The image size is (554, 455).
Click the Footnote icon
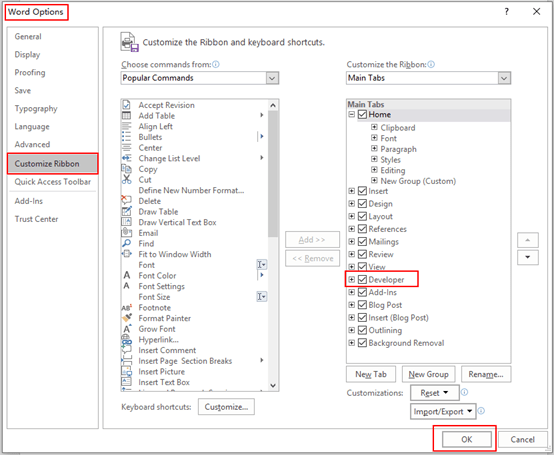click(x=126, y=307)
